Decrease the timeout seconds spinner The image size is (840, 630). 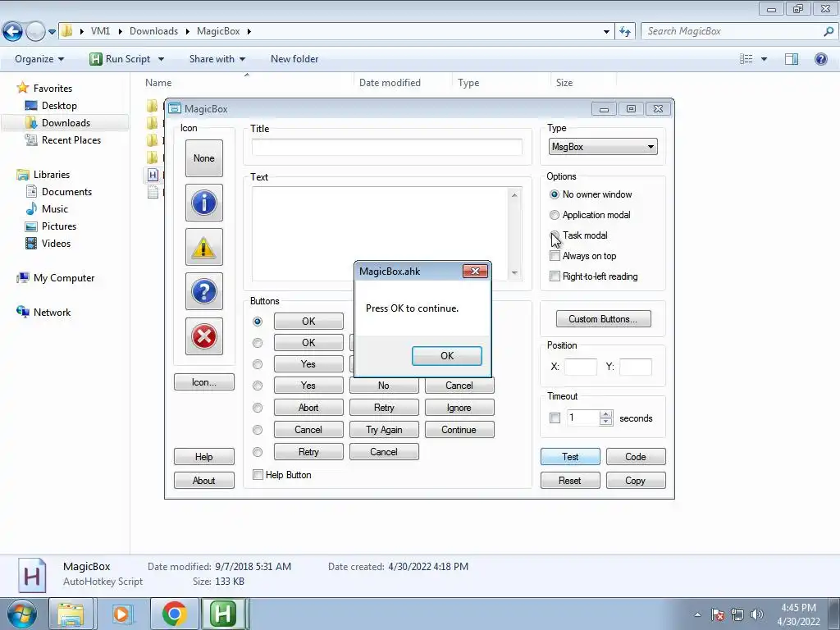point(606,422)
